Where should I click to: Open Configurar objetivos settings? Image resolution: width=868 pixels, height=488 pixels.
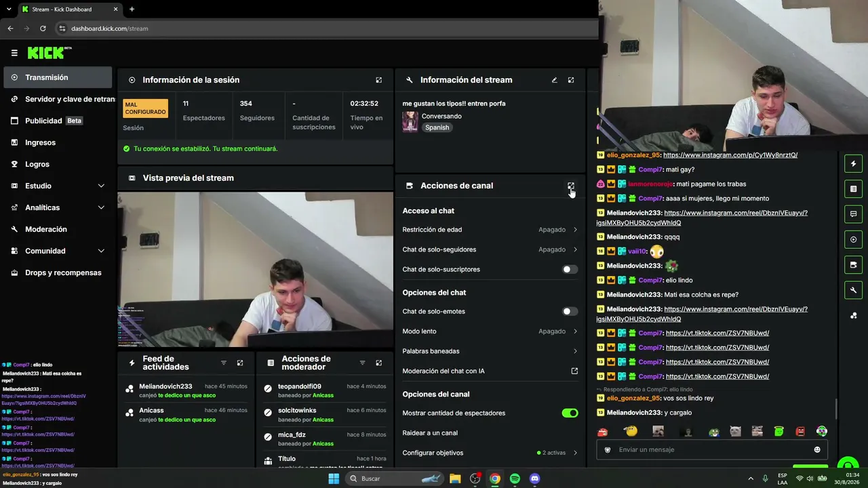(x=490, y=453)
